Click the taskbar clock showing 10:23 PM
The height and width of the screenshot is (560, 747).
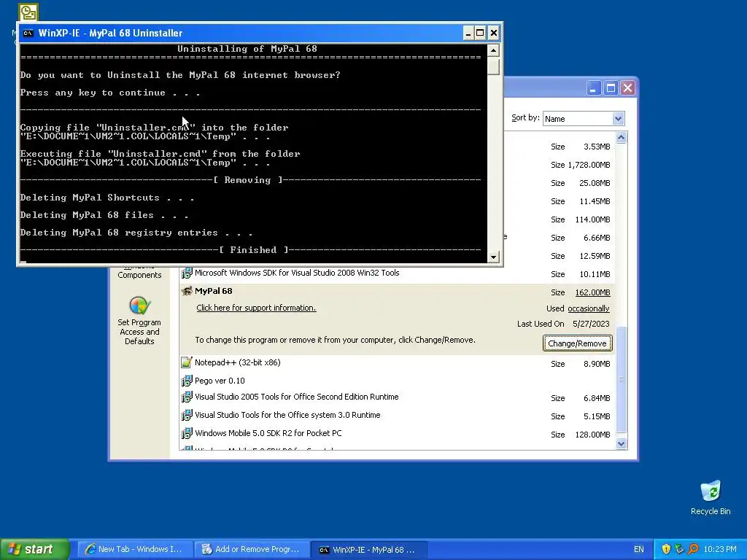[x=720, y=549]
